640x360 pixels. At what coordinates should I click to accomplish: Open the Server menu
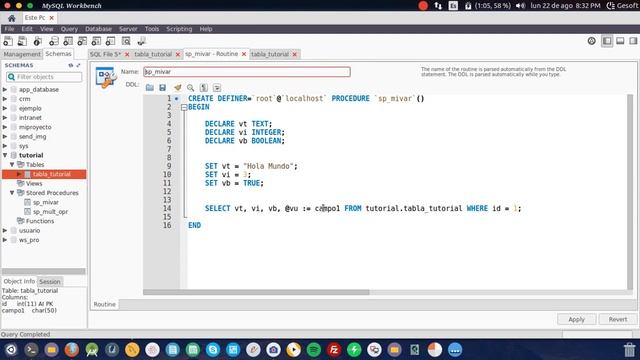coord(128,29)
